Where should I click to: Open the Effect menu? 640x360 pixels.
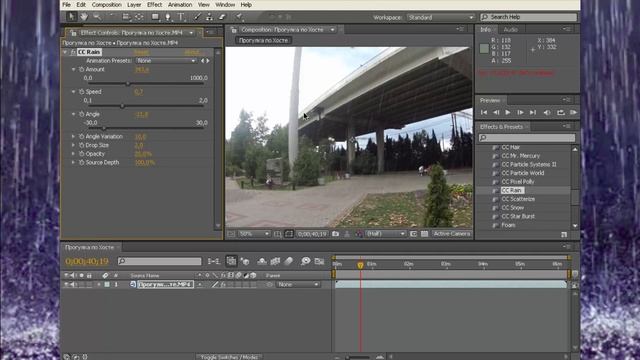[154, 5]
